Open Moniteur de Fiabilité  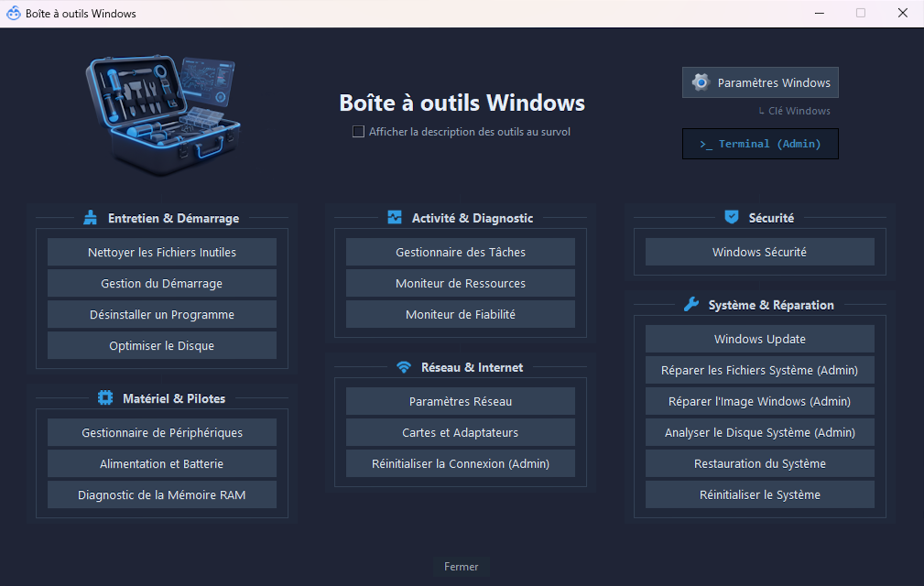tap(461, 314)
